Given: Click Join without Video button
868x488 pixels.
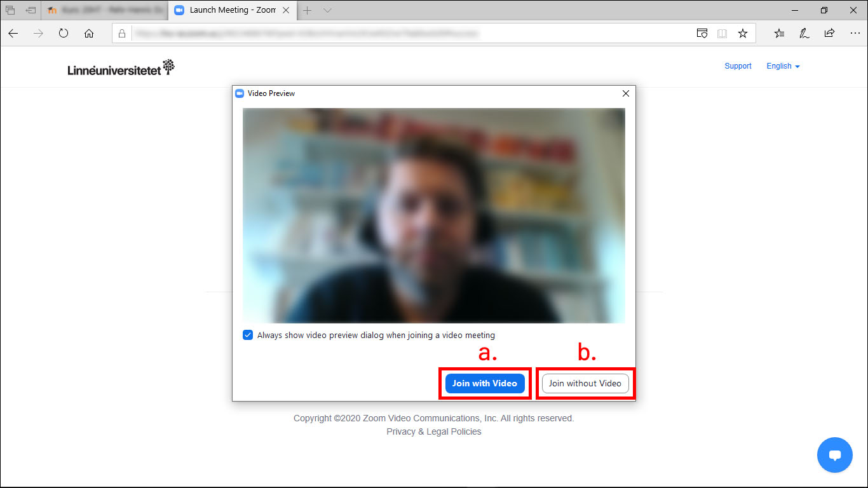Looking at the screenshot, I should [x=585, y=383].
